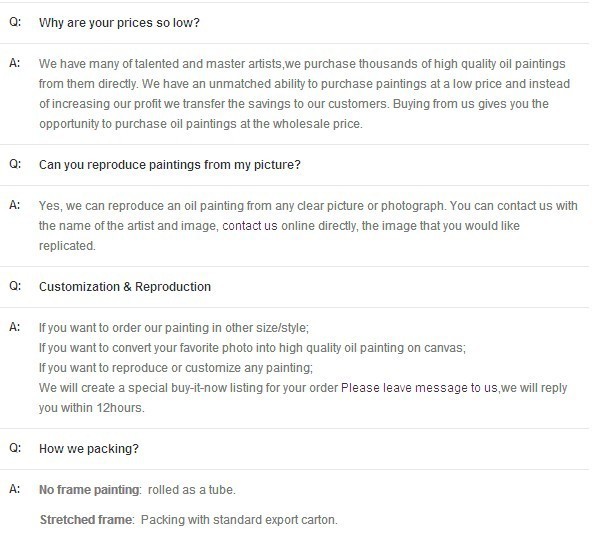Click the Q: label beside the reproduce paintings question
The height and width of the screenshot is (538, 603).
pos(15,164)
